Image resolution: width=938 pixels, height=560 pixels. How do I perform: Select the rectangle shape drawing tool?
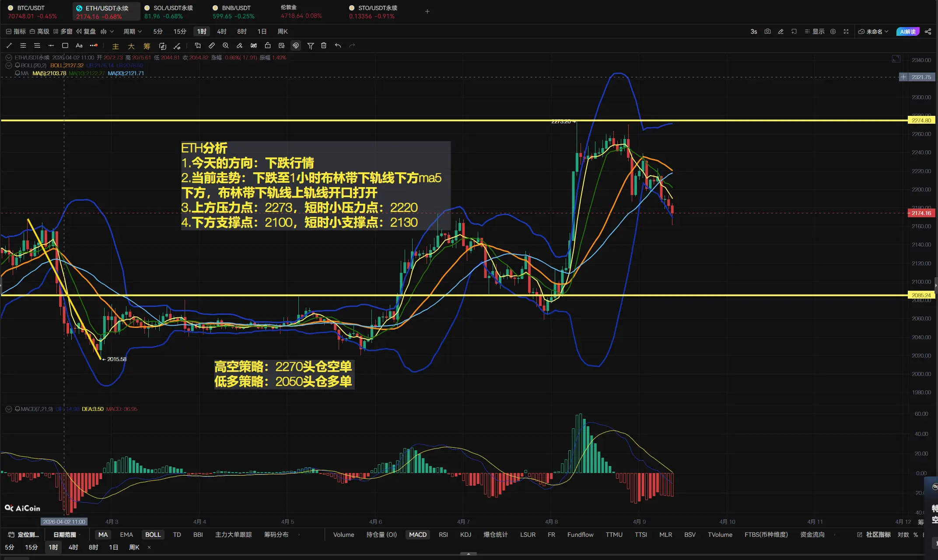(65, 45)
